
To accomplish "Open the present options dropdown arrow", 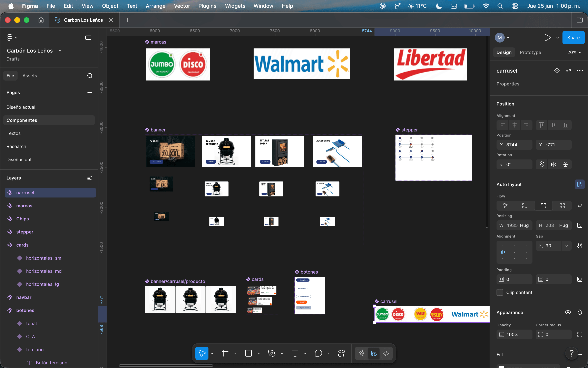I will pos(557,38).
